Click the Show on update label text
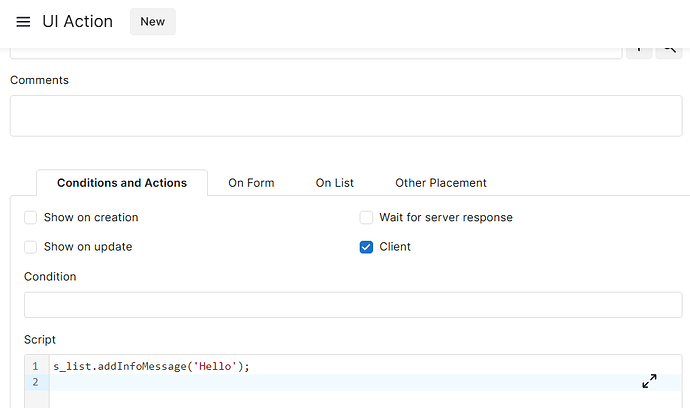The width and height of the screenshot is (690, 408). tap(88, 247)
